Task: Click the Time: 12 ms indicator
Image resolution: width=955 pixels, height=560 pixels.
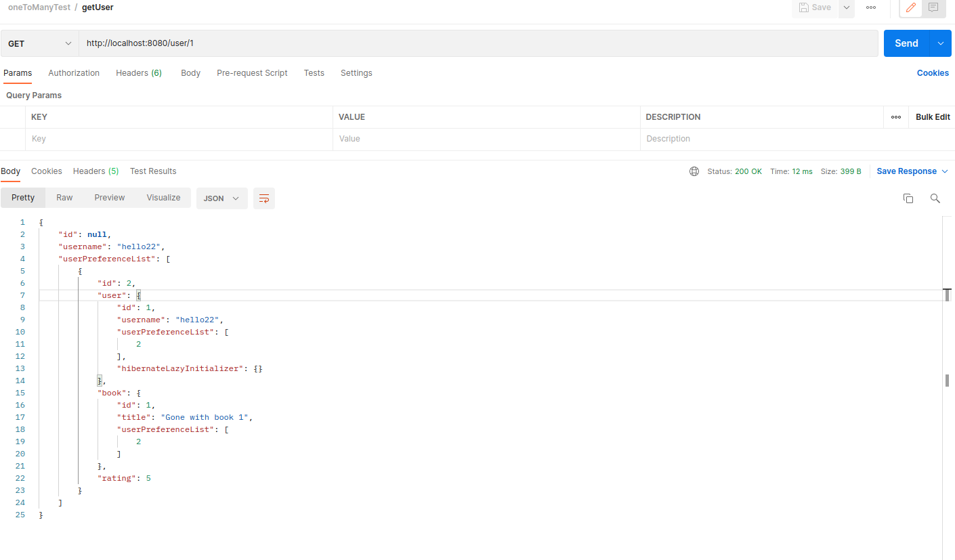Action: (x=791, y=171)
